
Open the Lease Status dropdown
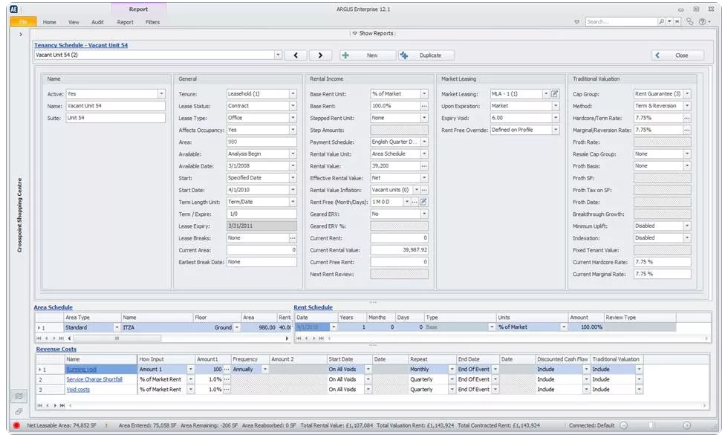[x=293, y=106]
